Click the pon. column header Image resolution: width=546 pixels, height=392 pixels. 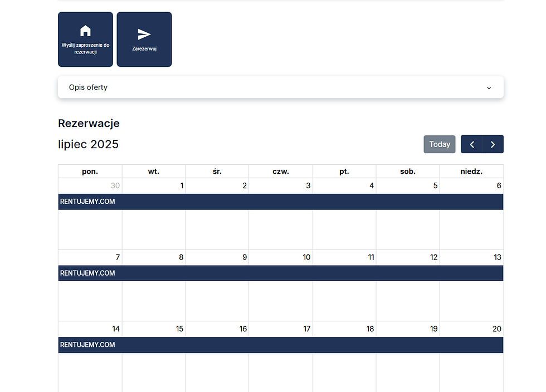click(x=90, y=171)
